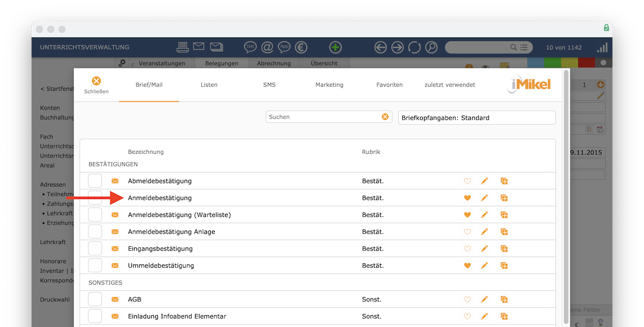Click Areal in the left sidebar
Screen dimensions: 644x327
(47, 165)
